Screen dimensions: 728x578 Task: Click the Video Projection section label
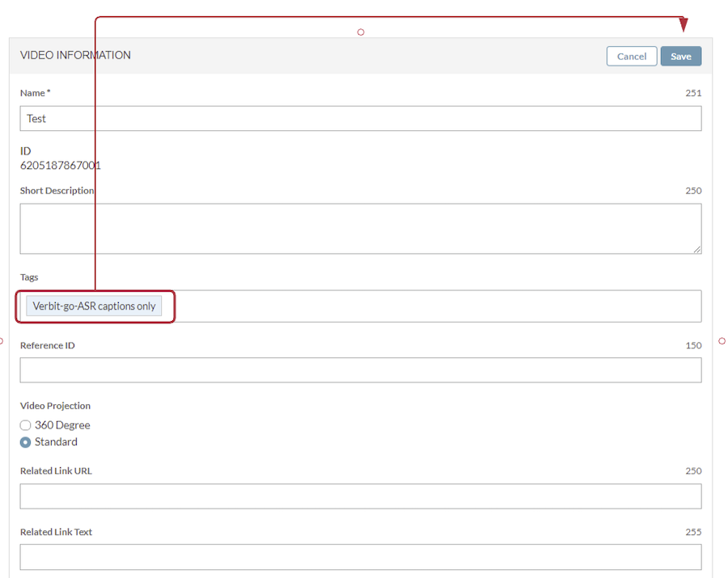[55, 406]
